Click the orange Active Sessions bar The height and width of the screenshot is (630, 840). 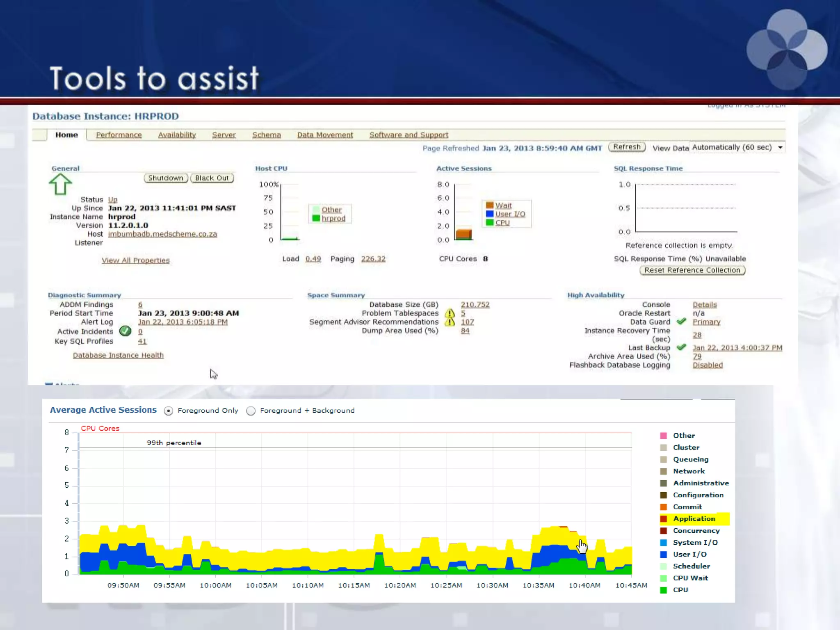[463, 234]
